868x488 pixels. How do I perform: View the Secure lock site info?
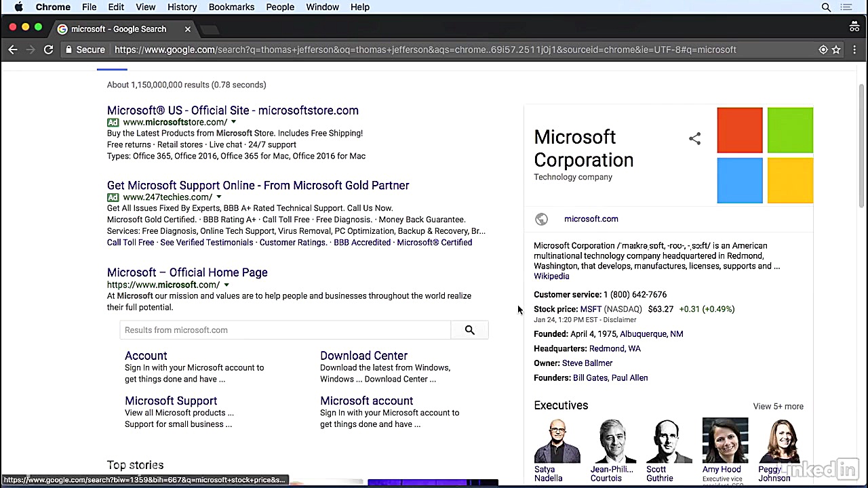[85, 49]
